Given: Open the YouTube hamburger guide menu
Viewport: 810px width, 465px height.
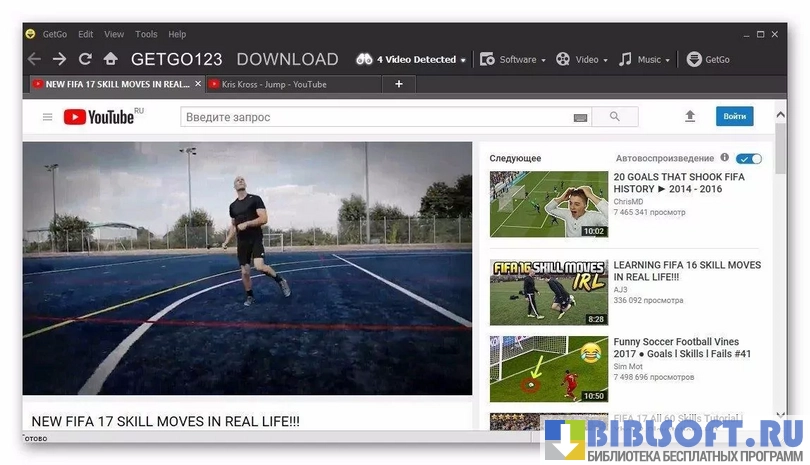Looking at the screenshot, I should 47,117.
